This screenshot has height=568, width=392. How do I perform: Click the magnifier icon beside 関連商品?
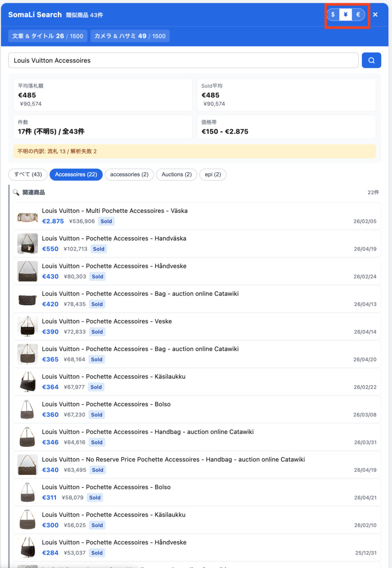pyautogui.click(x=16, y=193)
